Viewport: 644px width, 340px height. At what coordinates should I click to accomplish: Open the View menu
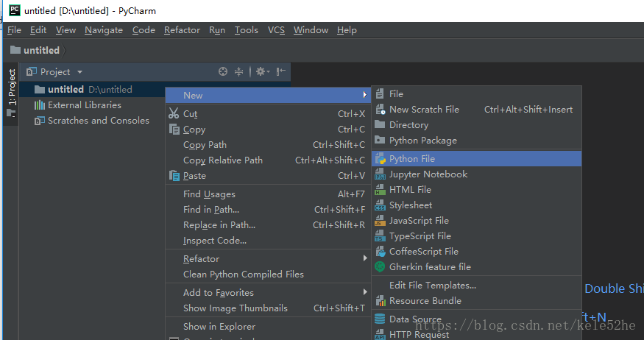click(x=66, y=30)
